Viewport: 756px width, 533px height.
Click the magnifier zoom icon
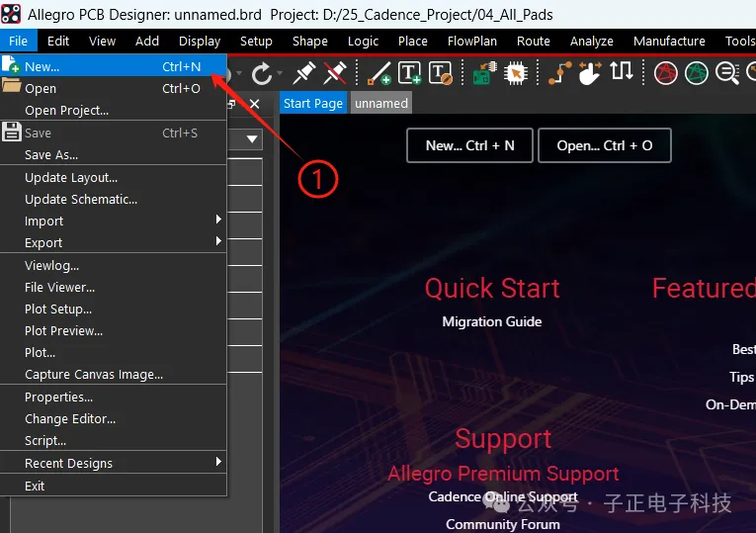coord(727,73)
